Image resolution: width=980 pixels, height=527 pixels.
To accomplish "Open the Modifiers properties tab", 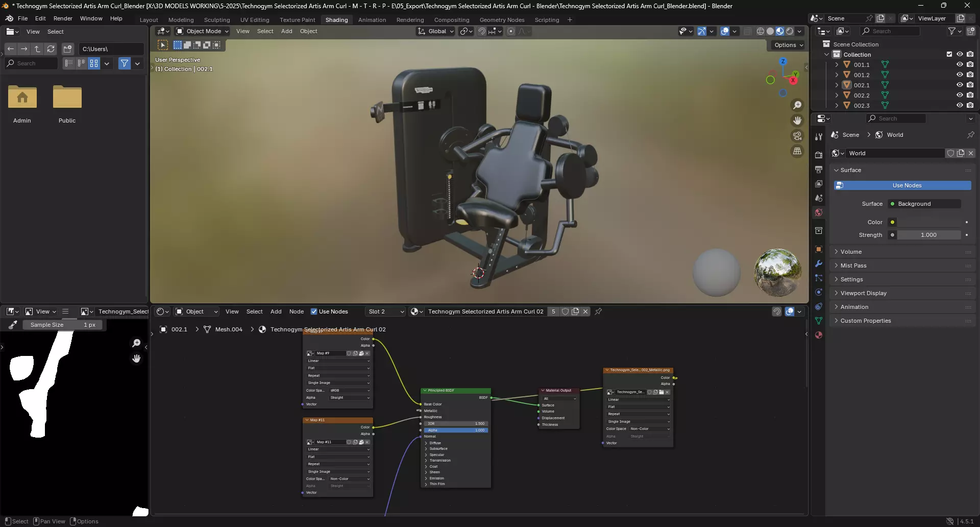I will [x=819, y=263].
